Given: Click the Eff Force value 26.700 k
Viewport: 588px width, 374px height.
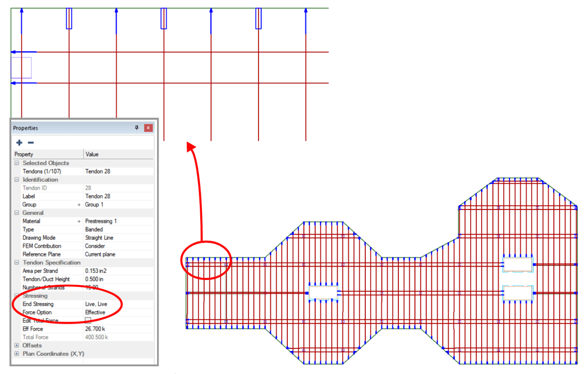Looking at the screenshot, I should tap(96, 329).
